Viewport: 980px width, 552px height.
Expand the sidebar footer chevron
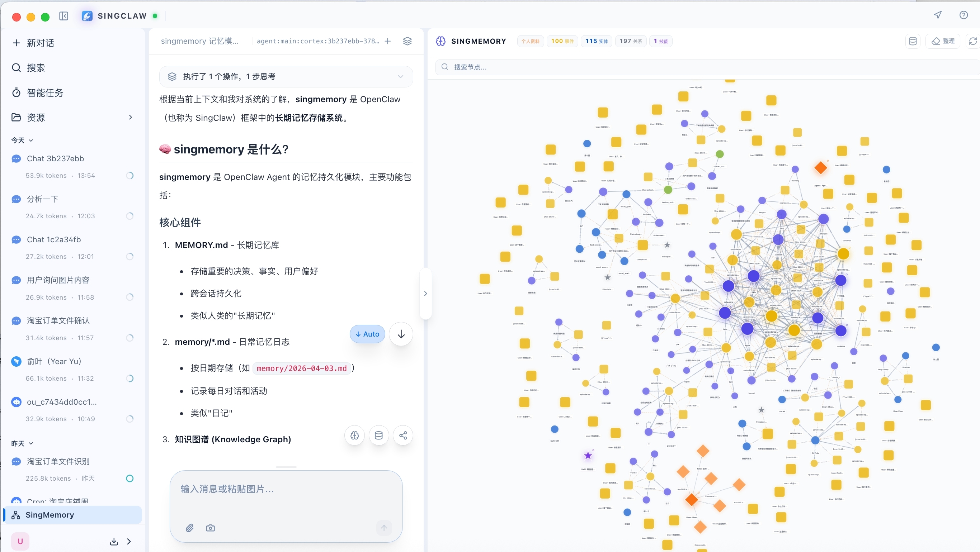[129, 541]
